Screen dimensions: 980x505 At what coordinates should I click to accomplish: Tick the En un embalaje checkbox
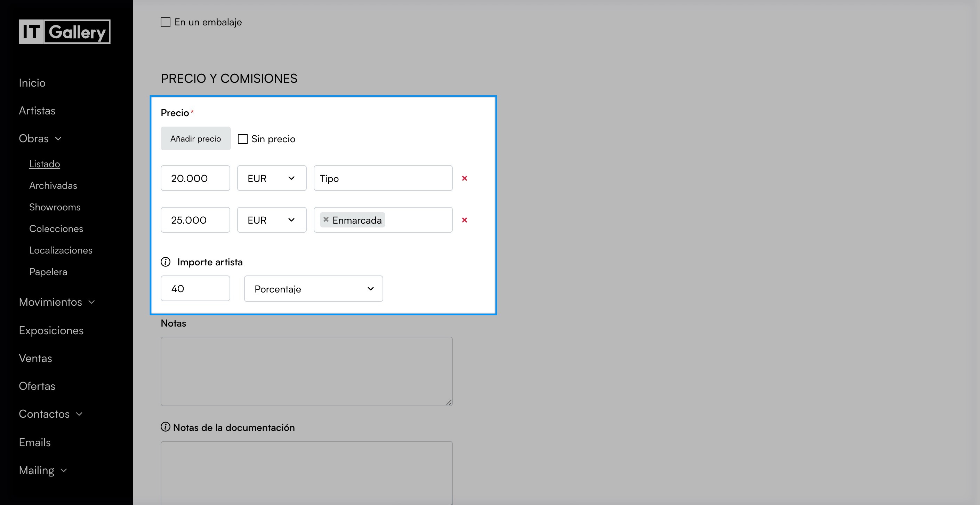click(166, 23)
